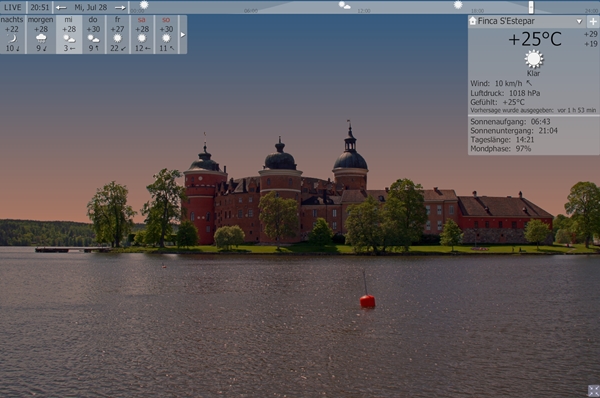Click the 20:51 time display
Viewport: 600px width, 398px height.
[x=40, y=7]
